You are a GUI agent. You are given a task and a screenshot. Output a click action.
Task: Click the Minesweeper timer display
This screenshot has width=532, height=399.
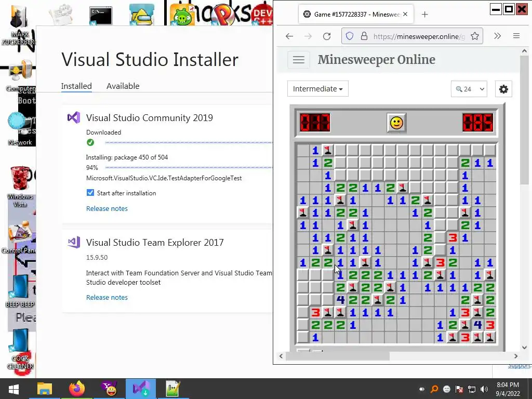coord(478,123)
